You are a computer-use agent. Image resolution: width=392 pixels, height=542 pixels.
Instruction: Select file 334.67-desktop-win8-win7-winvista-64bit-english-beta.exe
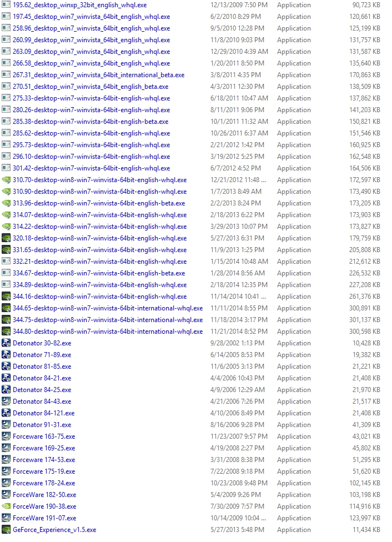tap(99, 273)
